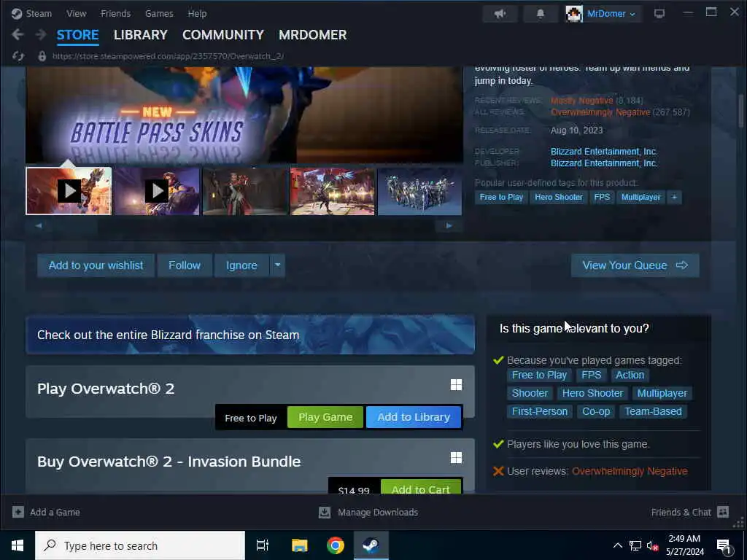
Task: Switch to the COMMUNITY tab
Action: point(223,35)
